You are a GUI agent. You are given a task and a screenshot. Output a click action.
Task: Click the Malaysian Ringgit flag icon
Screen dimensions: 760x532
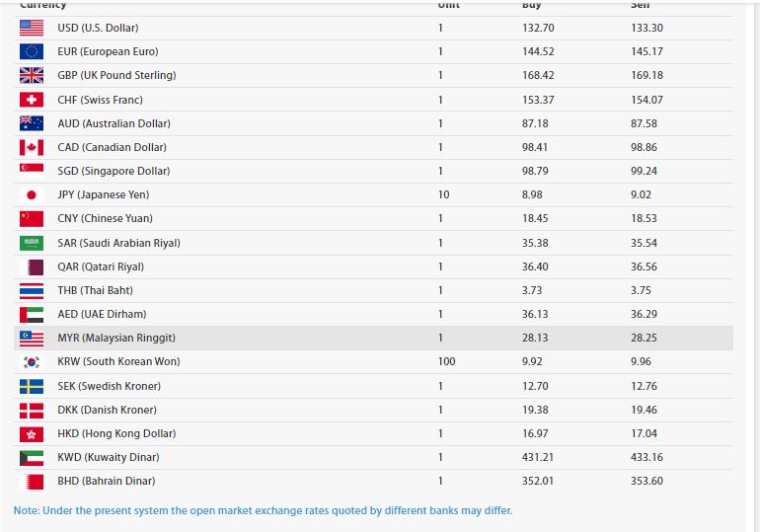(32, 338)
